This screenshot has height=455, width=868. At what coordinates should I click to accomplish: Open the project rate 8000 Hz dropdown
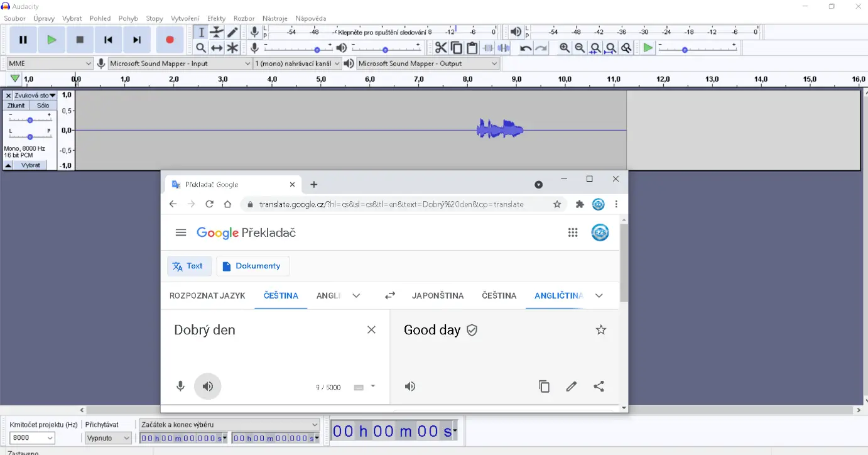pos(32,438)
